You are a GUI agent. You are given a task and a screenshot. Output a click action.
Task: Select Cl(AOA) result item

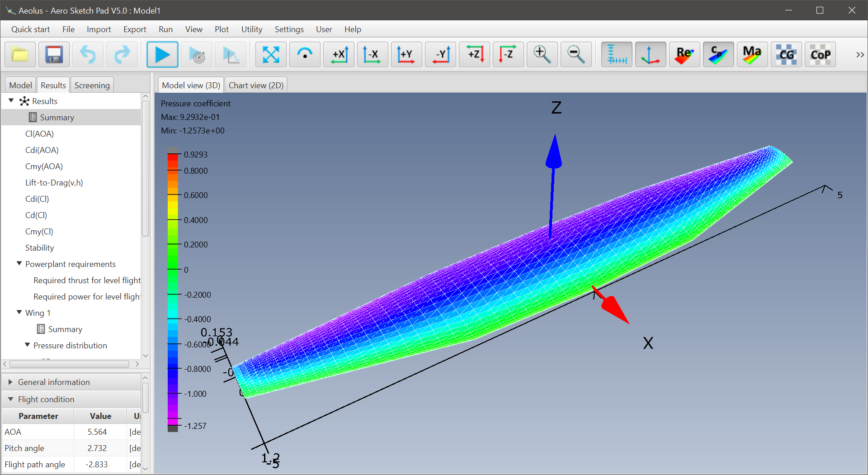pyautogui.click(x=39, y=133)
